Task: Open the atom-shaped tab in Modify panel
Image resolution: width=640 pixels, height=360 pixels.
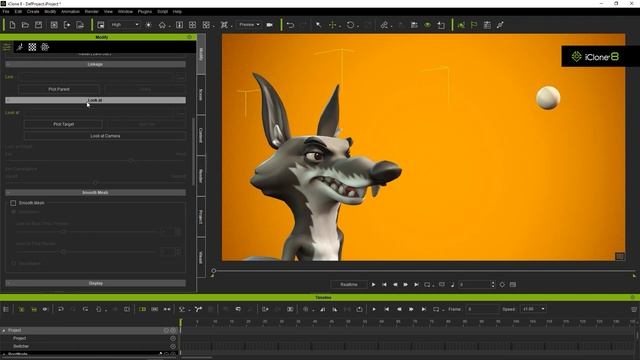Action: (x=45, y=47)
